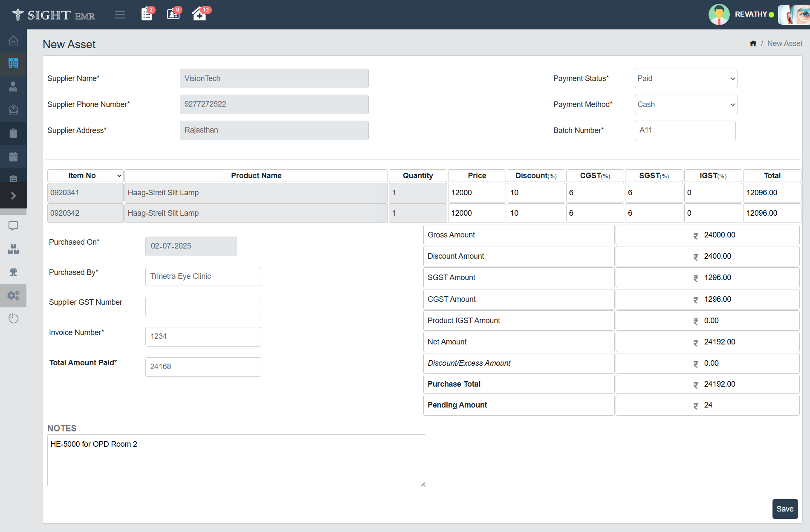Click the REVATHY user profile name
The width and height of the screenshot is (810, 532).
pyautogui.click(x=751, y=14)
